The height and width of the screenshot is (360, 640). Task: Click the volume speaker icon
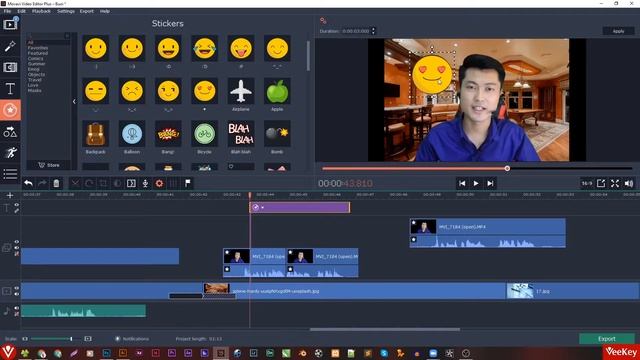629,183
